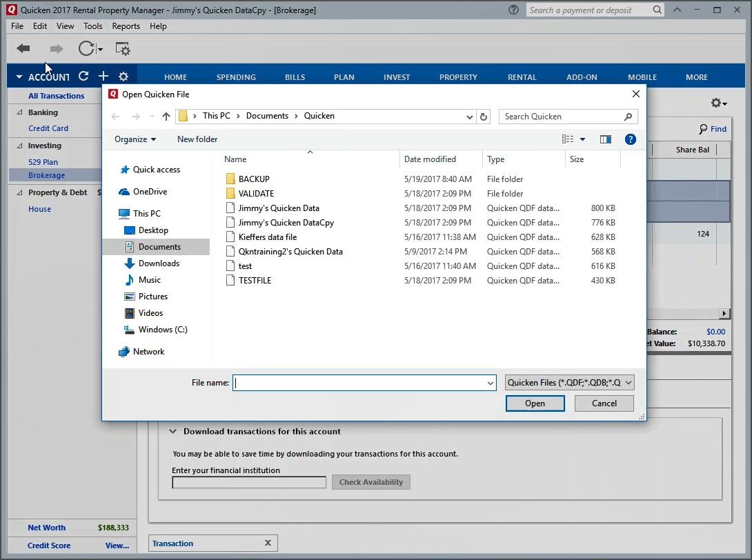Select the Kieffers data file
Viewport: 752px width, 560px height.
coord(268,237)
